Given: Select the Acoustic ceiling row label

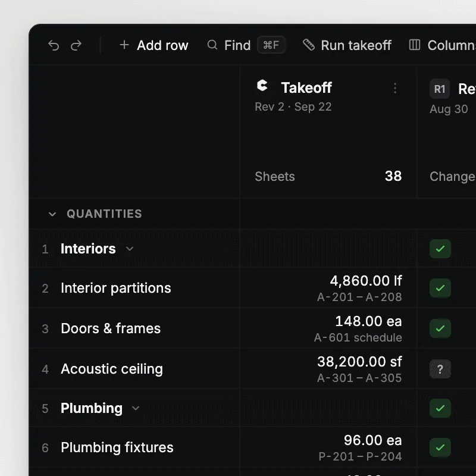Looking at the screenshot, I should tap(112, 369).
